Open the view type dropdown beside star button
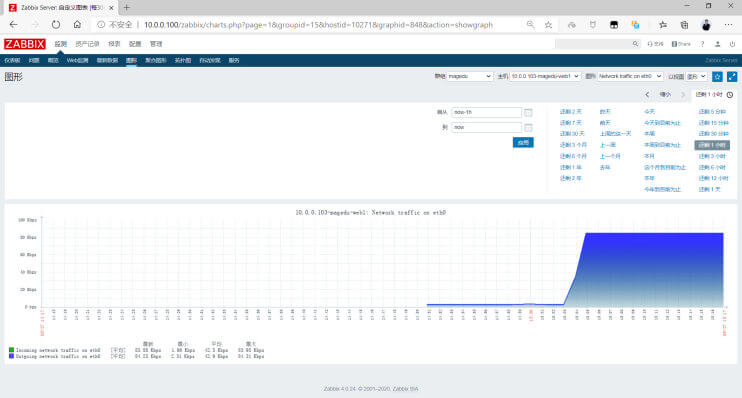 coord(697,76)
